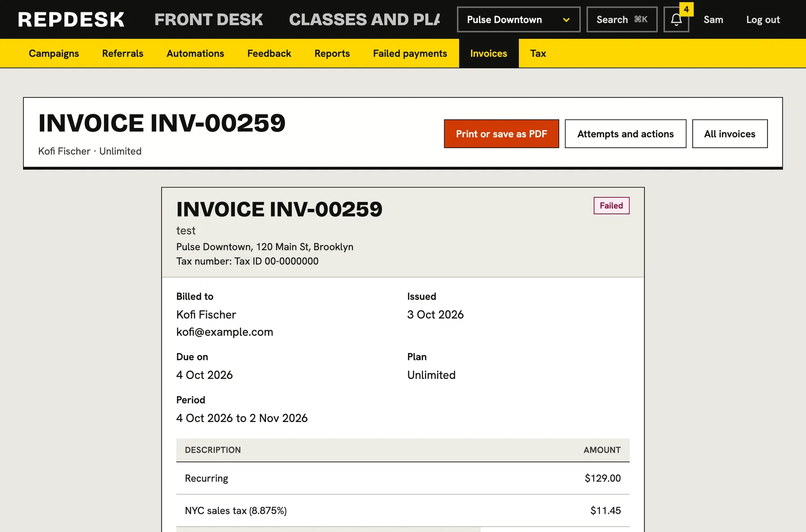Click the due date 4 Oct 2026
The height and width of the screenshot is (532, 806).
(x=205, y=375)
